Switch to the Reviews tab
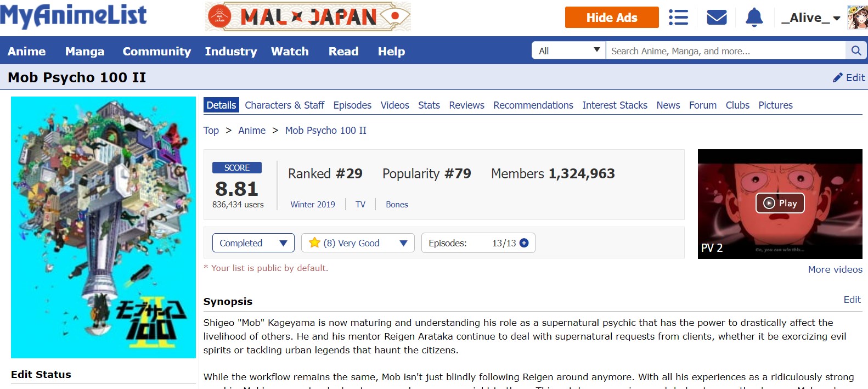This screenshot has height=389, width=868. pyautogui.click(x=466, y=105)
